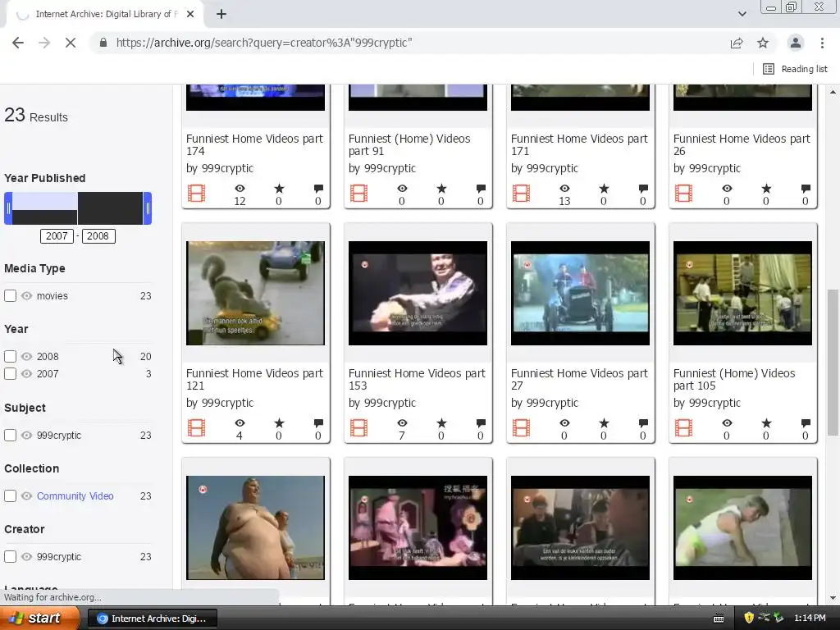Open the Chrome three-dot menu
The height and width of the screenshot is (630, 840).
click(x=822, y=43)
